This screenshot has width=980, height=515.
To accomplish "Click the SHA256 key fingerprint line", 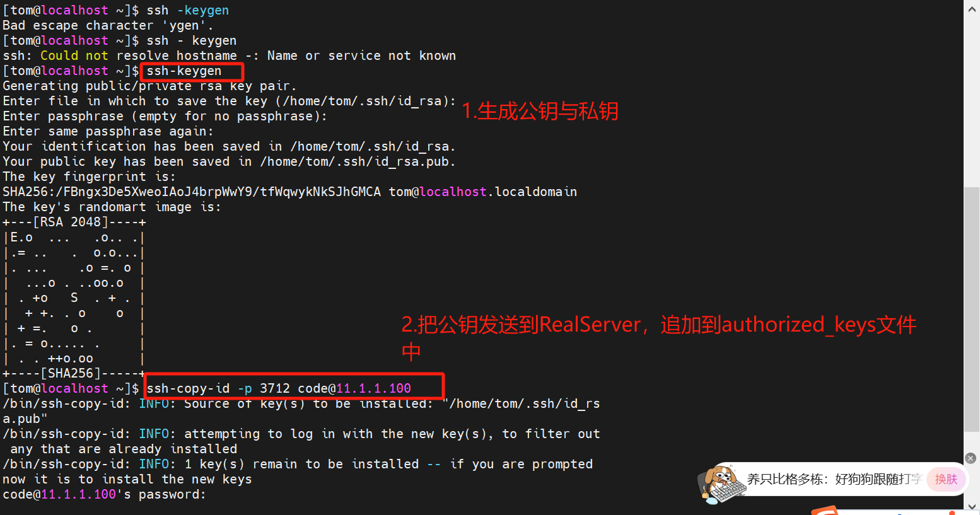I will coord(290,192).
